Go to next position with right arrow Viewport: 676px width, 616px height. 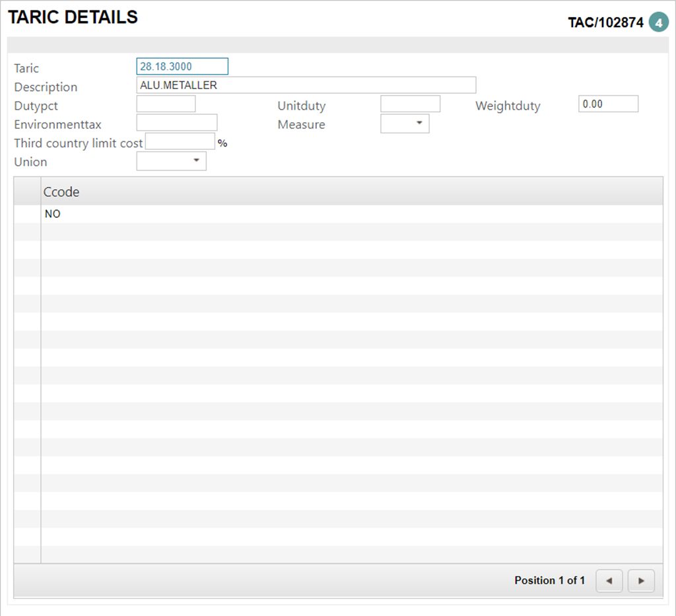coord(640,581)
